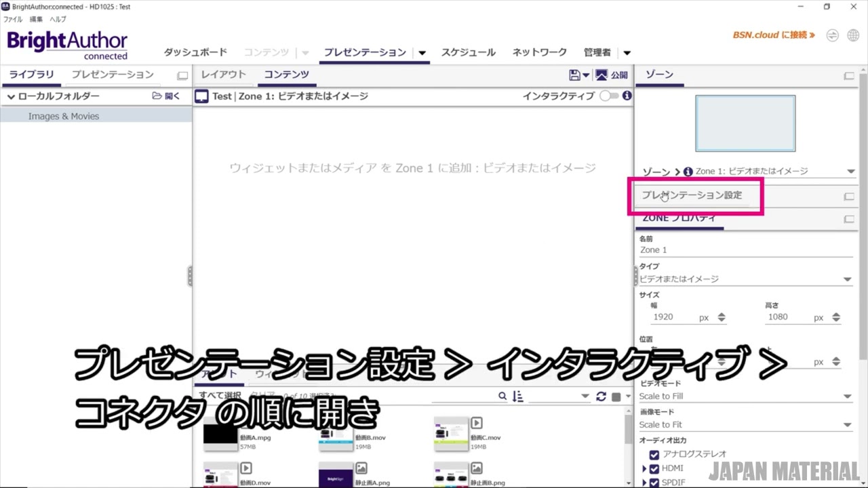This screenshot has width=868, height=488.
Task: Click the info icon beside Interactive toggle
Action: 627,96
